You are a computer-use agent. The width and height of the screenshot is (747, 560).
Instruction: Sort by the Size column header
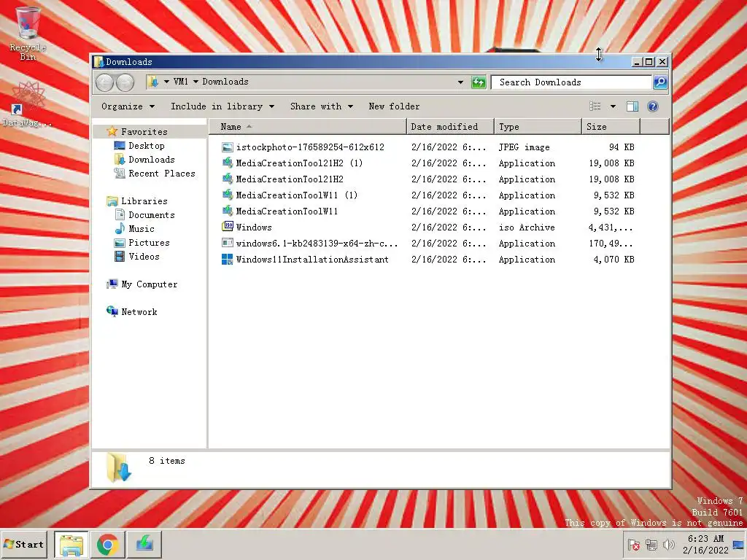[x=611, y=127]
